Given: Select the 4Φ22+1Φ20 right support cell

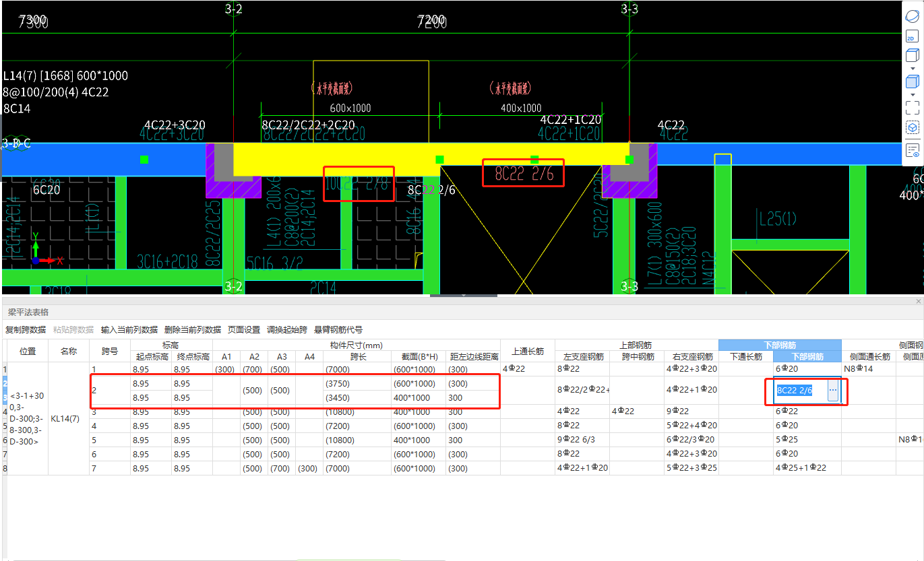Looking at the screenshot, I should point(691,390).
